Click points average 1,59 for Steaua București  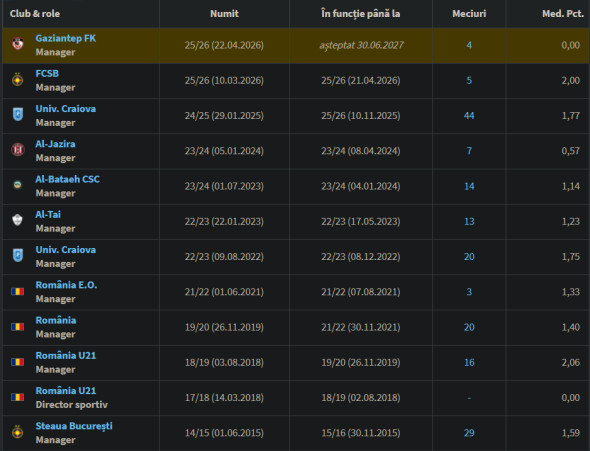click(570, 433)
